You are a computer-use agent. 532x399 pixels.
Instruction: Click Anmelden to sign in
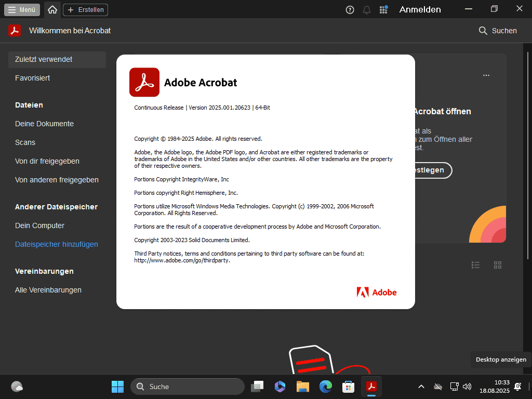click(x=420, y=9)
